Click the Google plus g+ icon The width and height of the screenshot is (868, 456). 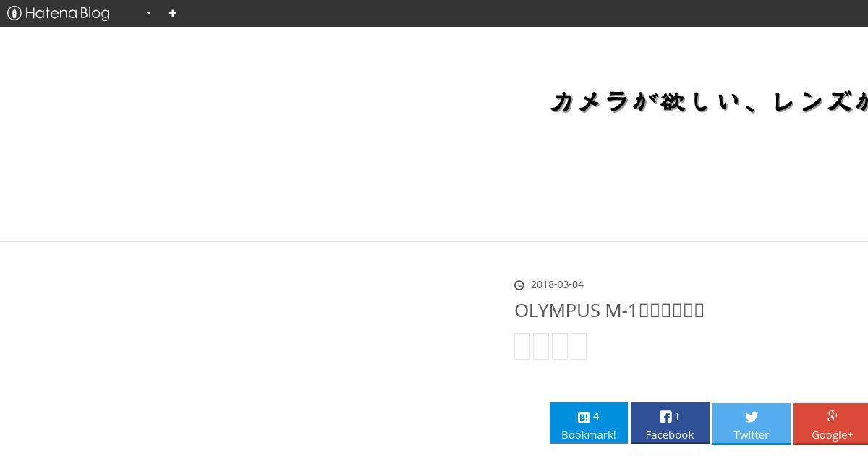pyautogui.click(x=833, y=415)
